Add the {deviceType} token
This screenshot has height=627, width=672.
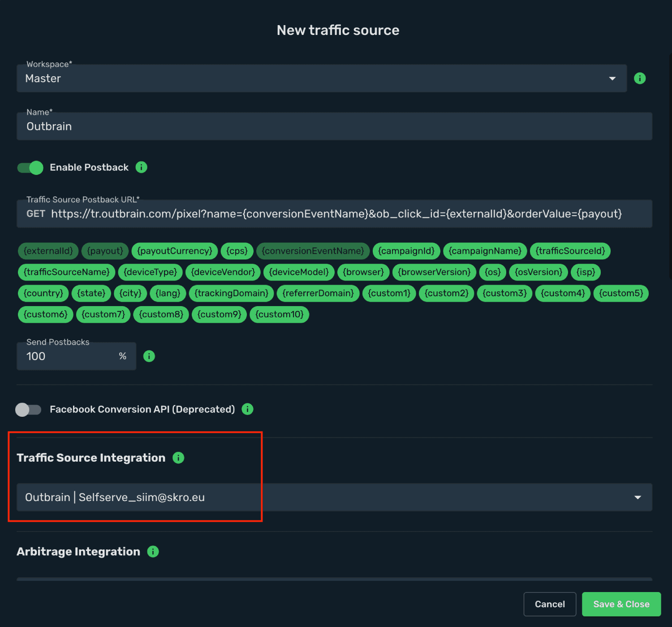(151, 272)
